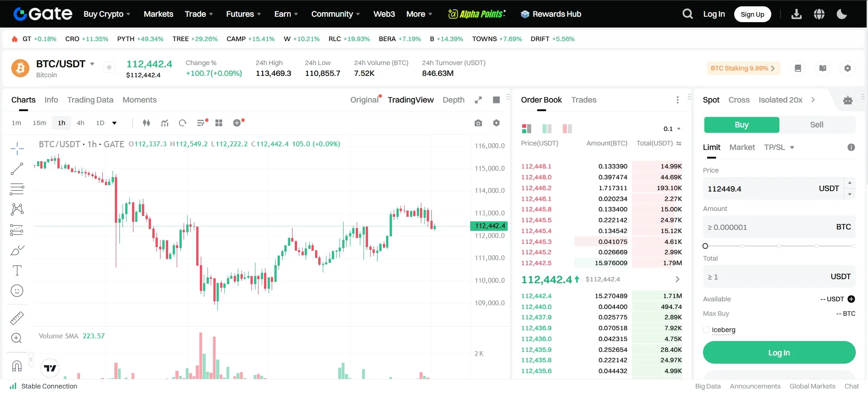Take a chart snapshot with camera icon
This screenshot has height=393, width=868.
tap(478, 123)
